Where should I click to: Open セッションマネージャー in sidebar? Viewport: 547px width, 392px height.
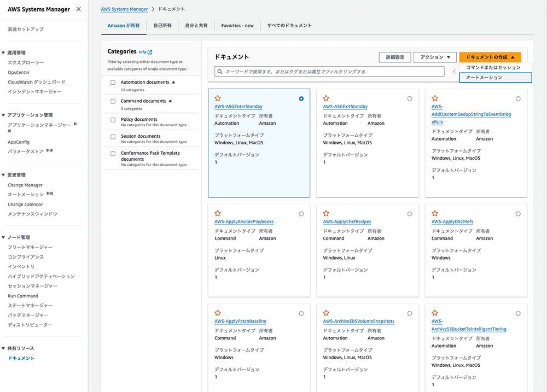pos(32,286)
